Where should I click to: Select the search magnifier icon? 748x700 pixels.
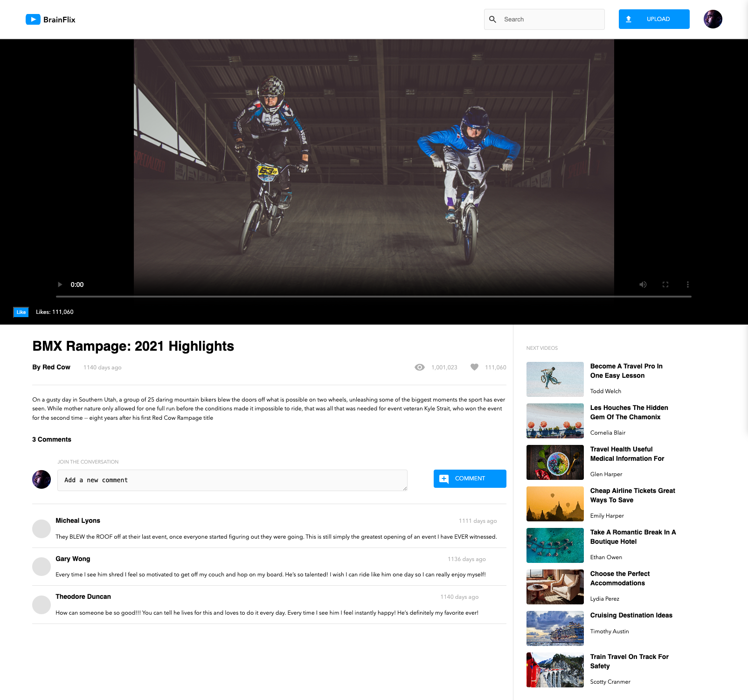coord(492,19)
